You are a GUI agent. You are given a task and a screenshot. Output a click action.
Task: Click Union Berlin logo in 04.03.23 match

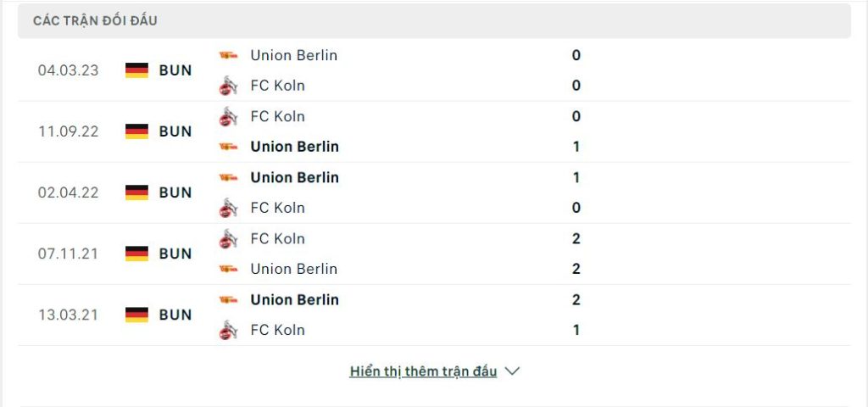228,55
